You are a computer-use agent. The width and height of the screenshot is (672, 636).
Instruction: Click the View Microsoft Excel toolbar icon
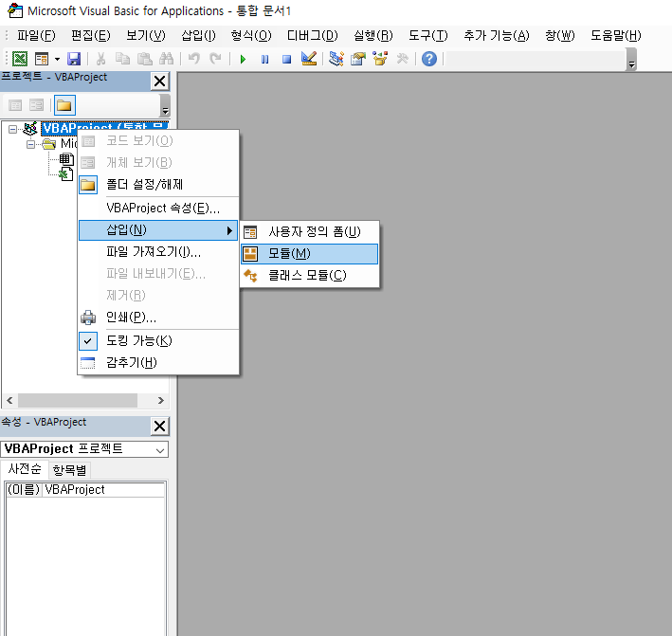click(x=20, y=59)
